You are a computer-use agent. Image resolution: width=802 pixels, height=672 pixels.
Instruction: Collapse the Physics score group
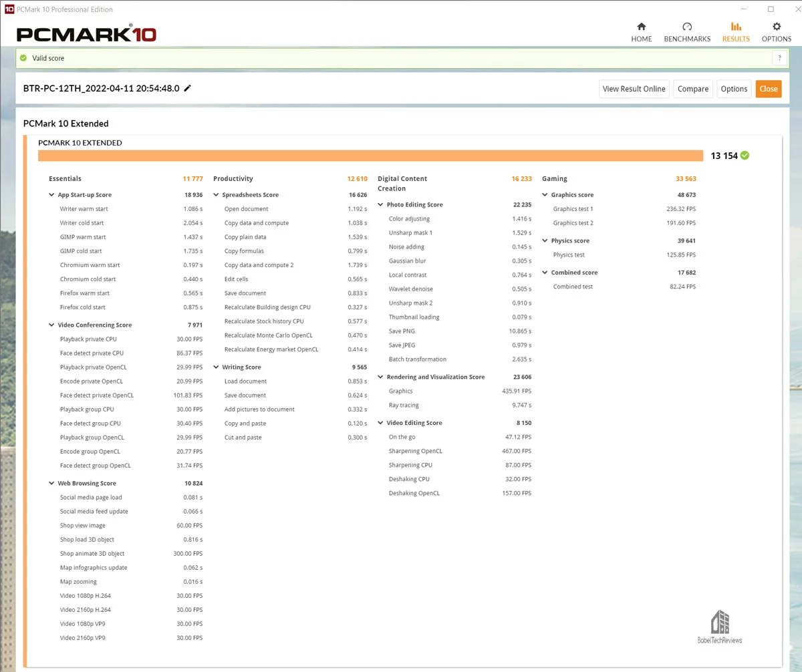545,241
